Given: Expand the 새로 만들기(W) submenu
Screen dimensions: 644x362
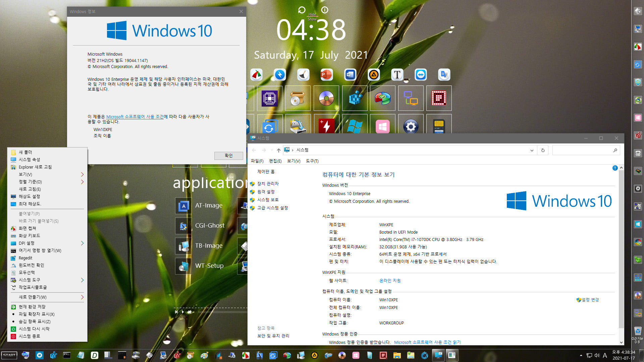Looking at the screenshot, I should pyautogui.click(x=47, y=297).
